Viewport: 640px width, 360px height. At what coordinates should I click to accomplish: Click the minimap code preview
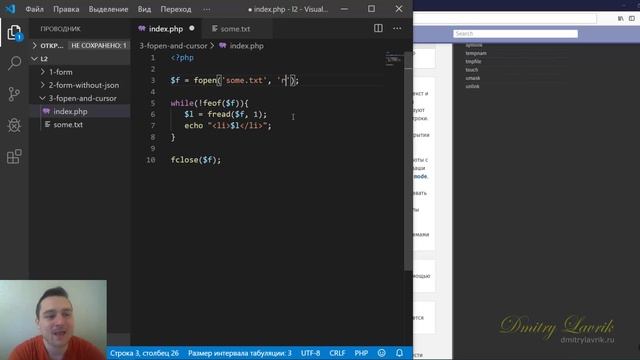pos(393,59)
